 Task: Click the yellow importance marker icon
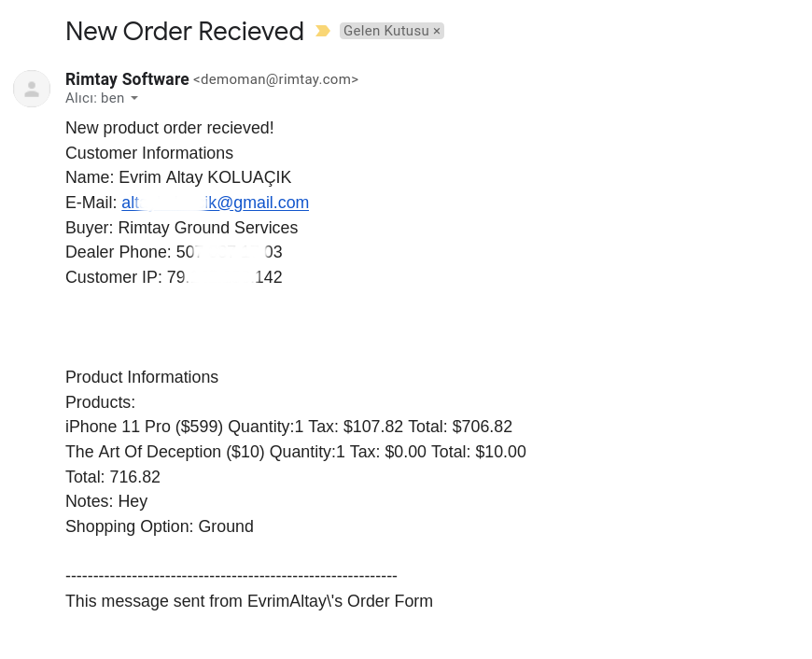pyautogui.click(x=323, y=31)
